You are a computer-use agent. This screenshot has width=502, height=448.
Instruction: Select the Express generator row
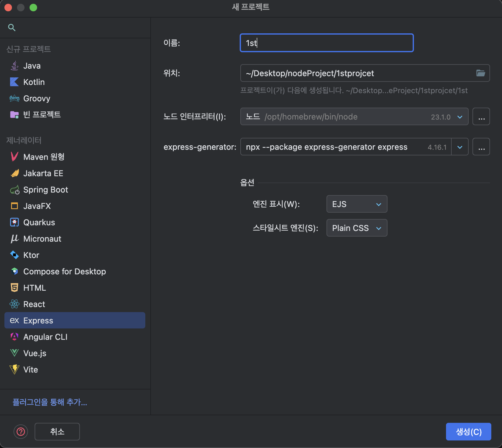[75, 320]
